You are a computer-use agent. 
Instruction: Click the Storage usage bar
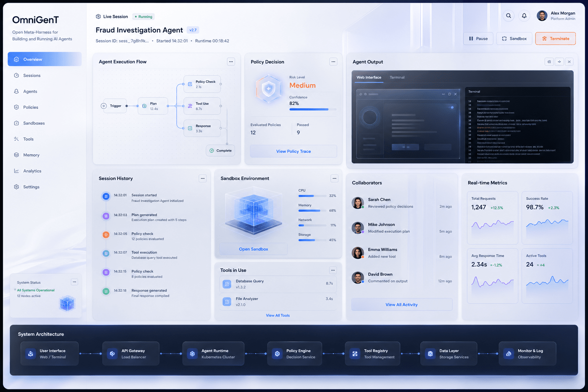312,240
